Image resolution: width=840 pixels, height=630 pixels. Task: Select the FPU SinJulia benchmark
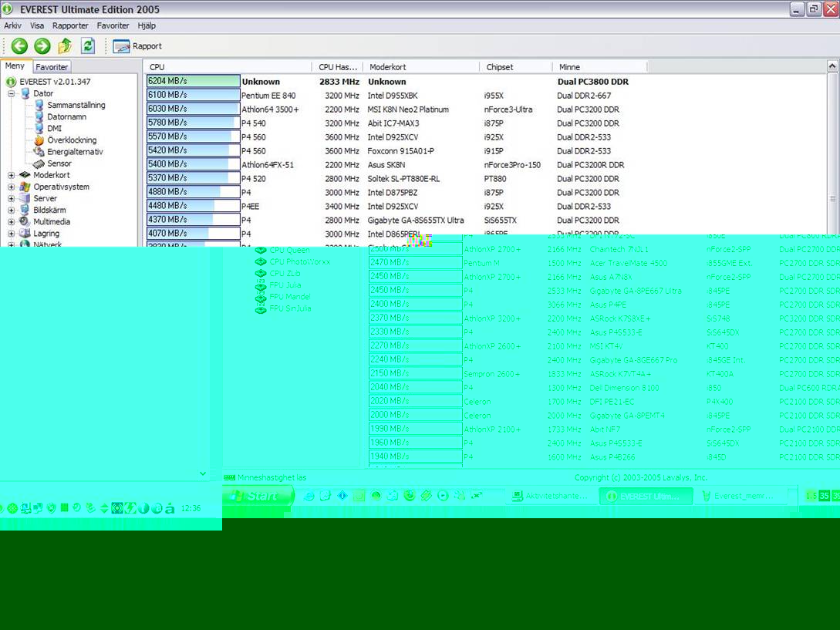[x=283, y=308]
